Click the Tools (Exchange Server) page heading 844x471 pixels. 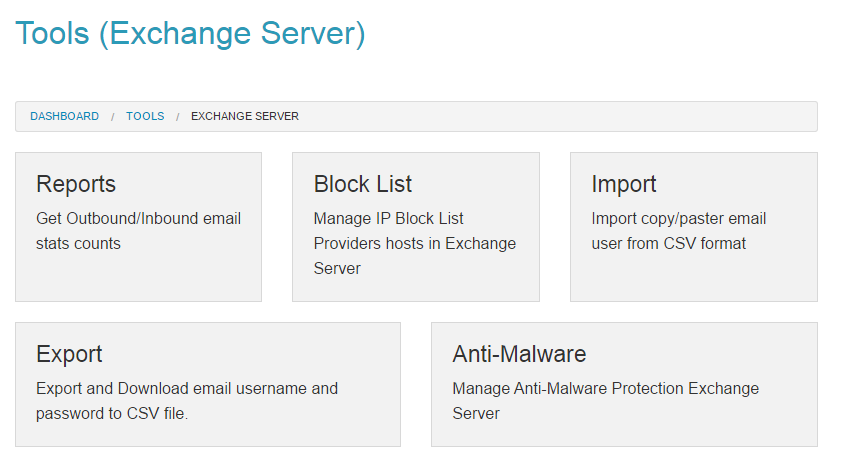191,33
